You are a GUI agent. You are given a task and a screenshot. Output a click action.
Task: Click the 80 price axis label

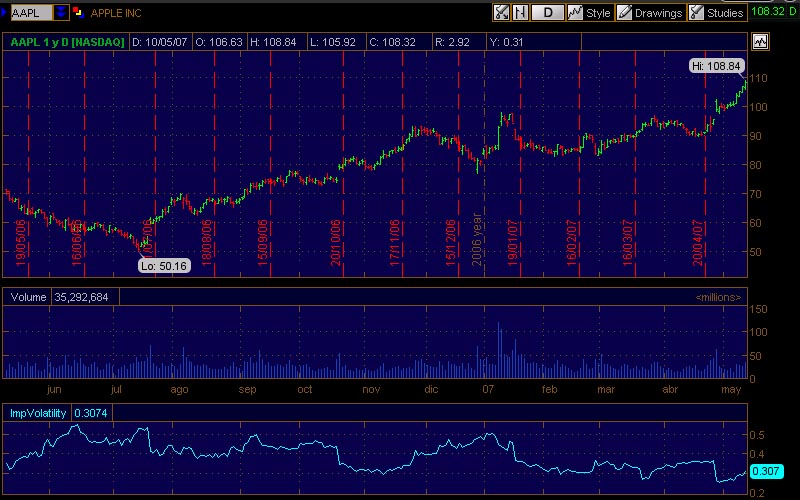tap(755, 165)
